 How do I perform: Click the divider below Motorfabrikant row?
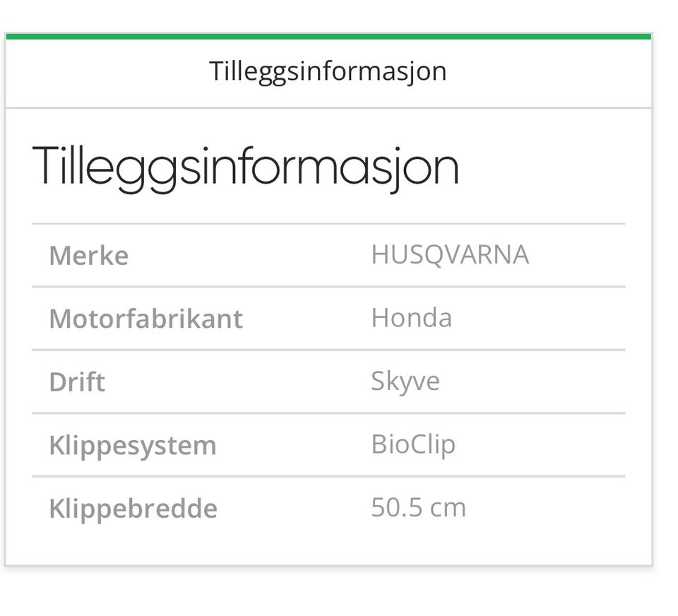(x=328, y=350)
